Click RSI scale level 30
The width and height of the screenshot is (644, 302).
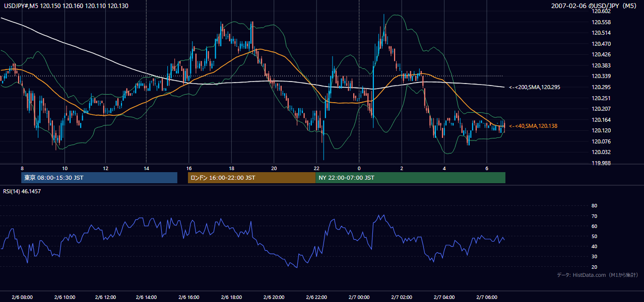tap(595, 257)
